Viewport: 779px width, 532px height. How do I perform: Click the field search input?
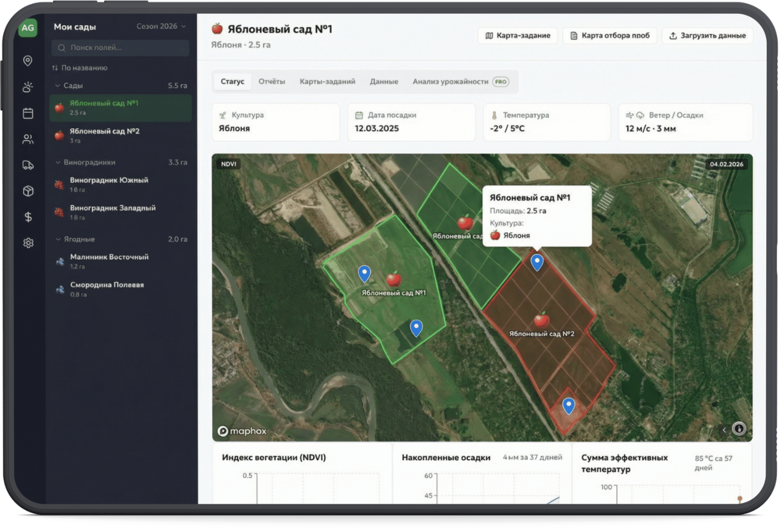[121, 48]
